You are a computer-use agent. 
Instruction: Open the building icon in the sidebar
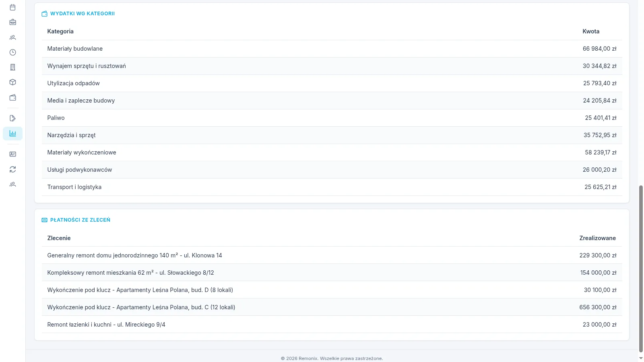coord(12,67)
